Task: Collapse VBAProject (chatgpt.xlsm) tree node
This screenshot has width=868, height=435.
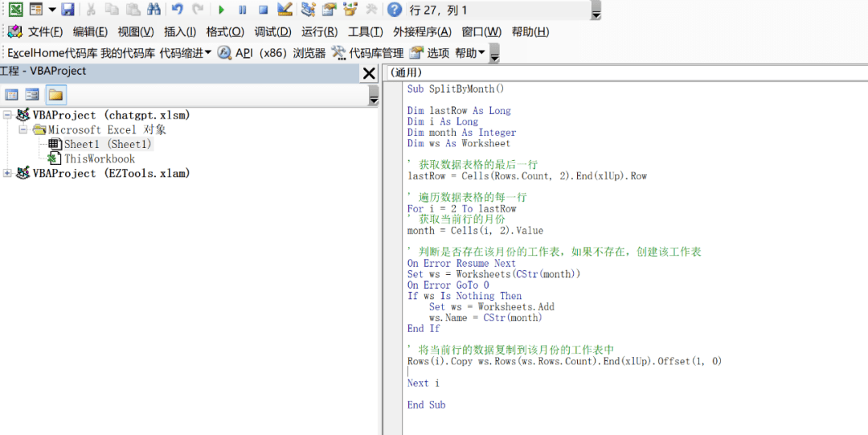Action: coord(8,115)
